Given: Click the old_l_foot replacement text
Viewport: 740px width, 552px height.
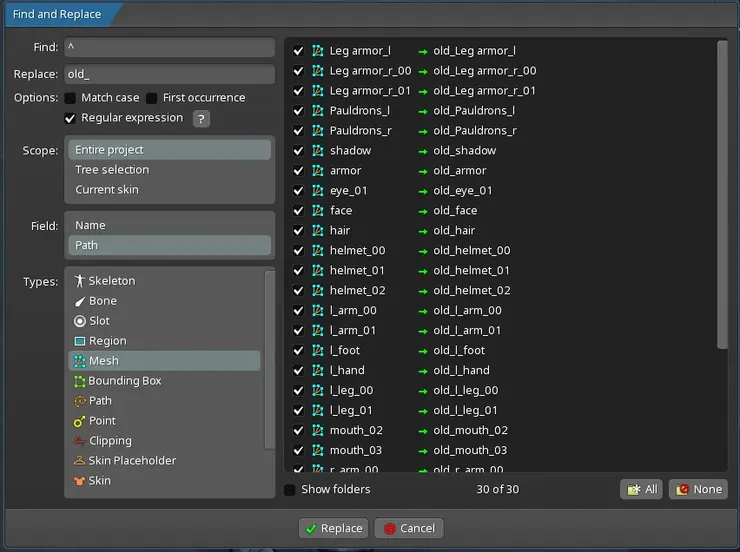Looking at the screenshot, I should 459,350.
